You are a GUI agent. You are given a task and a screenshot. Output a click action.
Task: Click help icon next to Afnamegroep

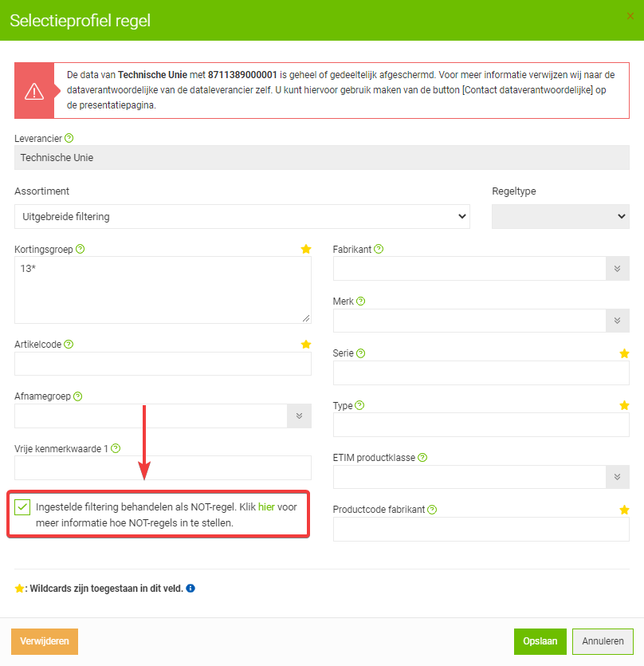(78, 396)
